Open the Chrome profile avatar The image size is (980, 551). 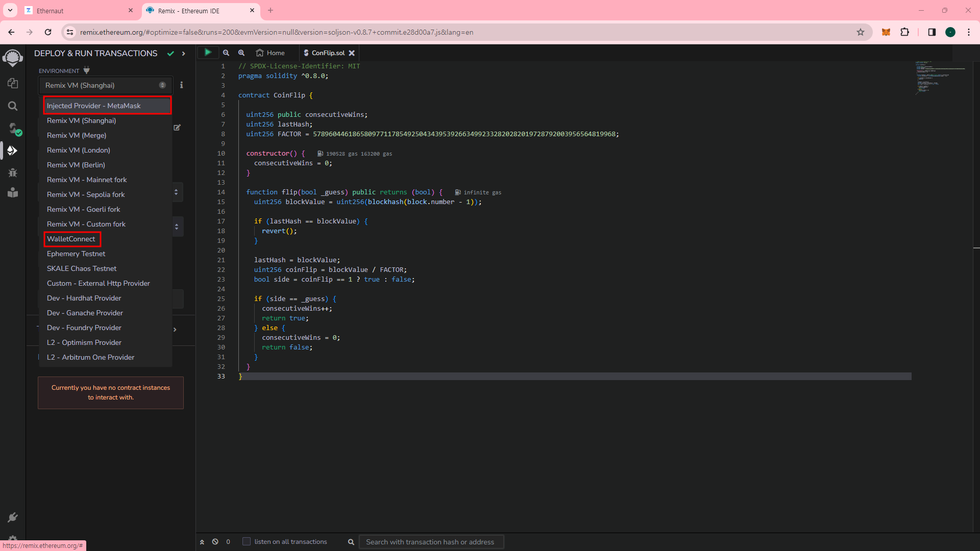click(x=950, y=32)
